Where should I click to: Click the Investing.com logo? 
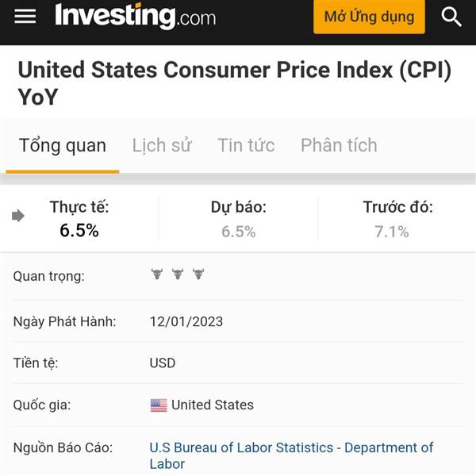[x=136, y=17]
